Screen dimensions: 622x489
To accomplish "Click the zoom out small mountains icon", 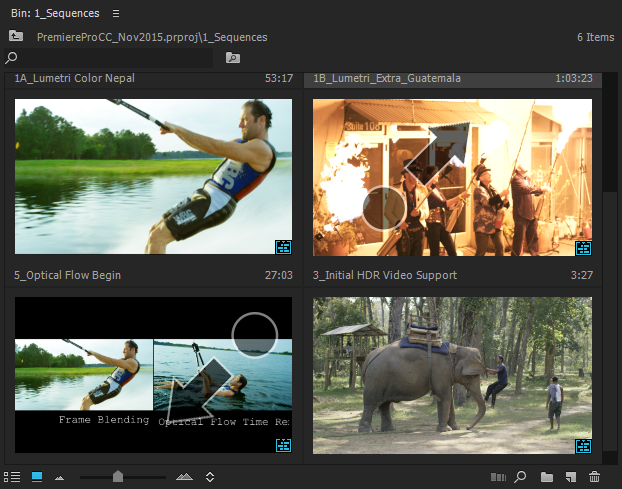I will point(59,478).
